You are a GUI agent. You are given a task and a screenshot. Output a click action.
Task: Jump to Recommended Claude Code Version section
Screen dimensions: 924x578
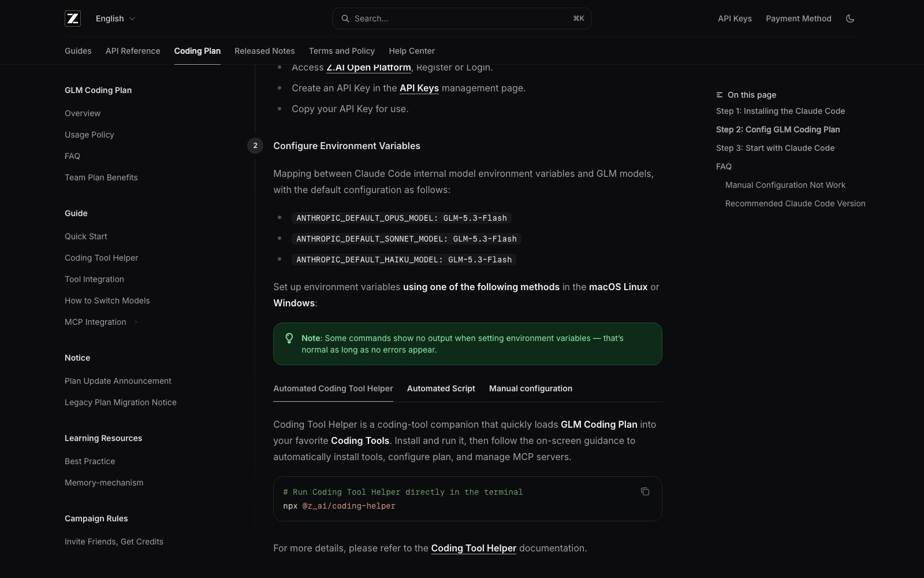tap(795, 203)
